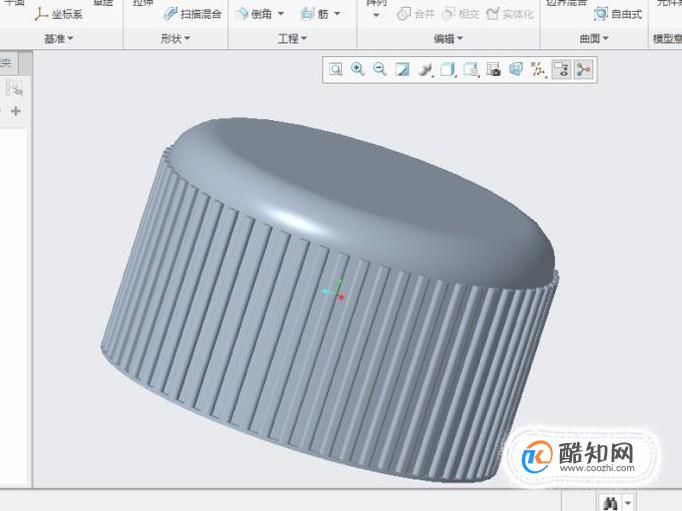Screen dimensions: 682x511
Task: Click the 实体化 solidify button
Action: point(510,14)
